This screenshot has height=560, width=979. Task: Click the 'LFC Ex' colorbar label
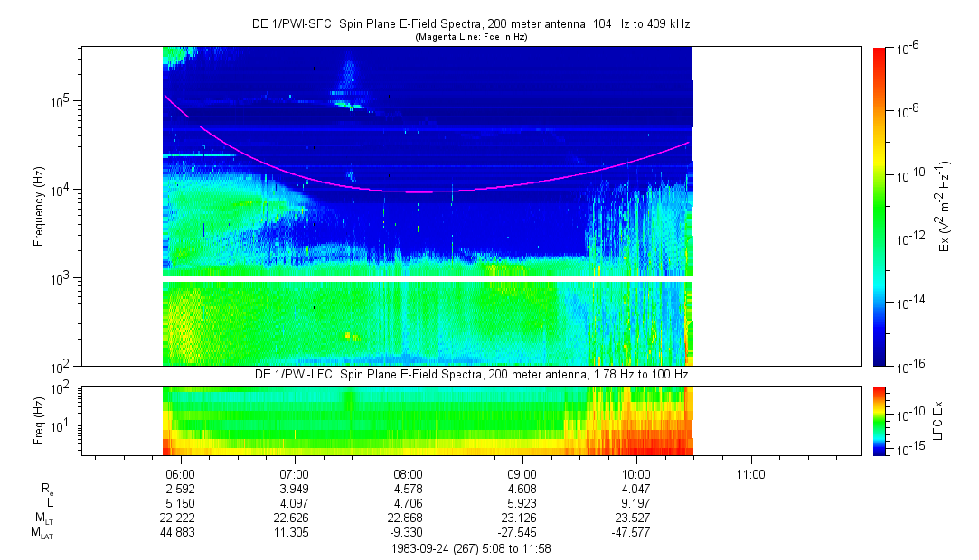coord(937,421)
